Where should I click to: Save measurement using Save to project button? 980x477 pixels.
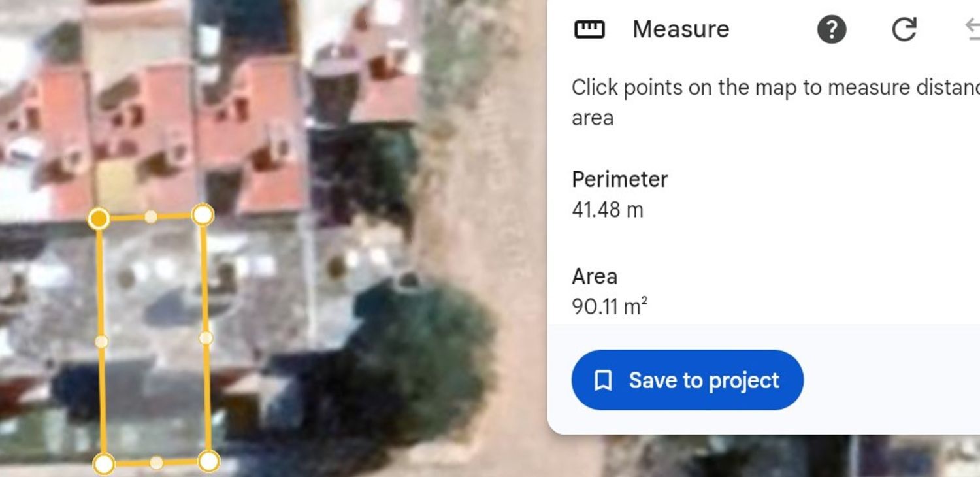(x=687, y=380)
